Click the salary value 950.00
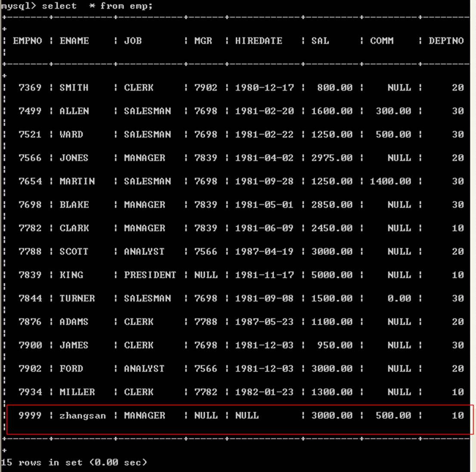The height and width of the screenshot is (472, 476). (334, 345)
